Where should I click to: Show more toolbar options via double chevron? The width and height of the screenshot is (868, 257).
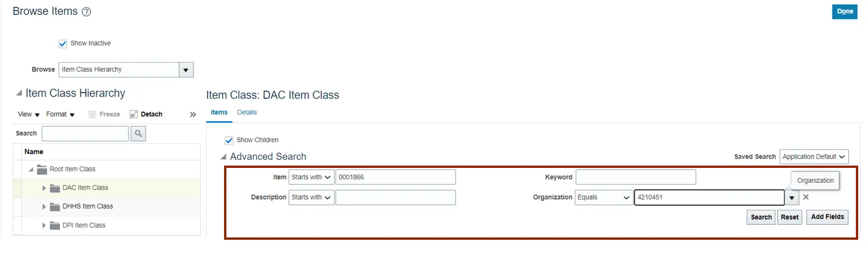point(193,114)
